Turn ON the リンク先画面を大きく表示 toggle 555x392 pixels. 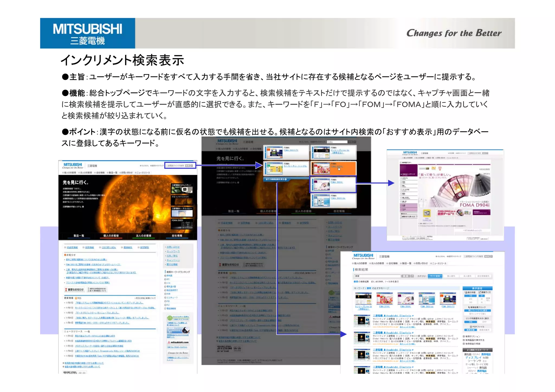point(471,322)
